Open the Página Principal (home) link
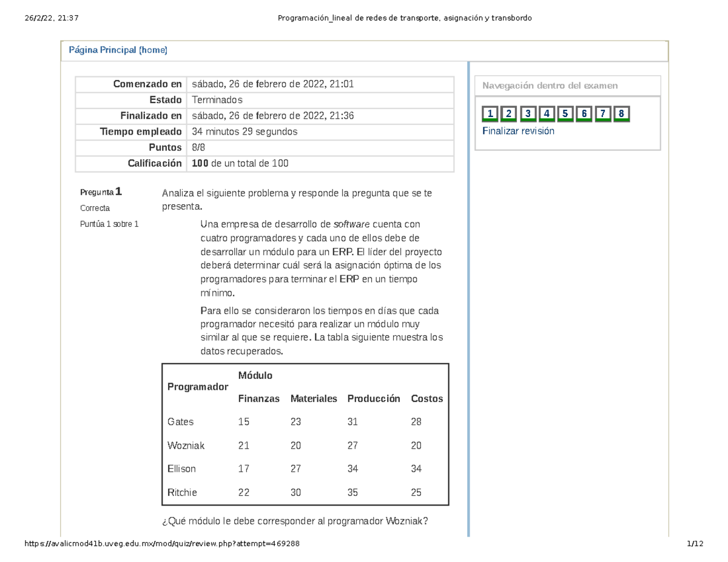The height and width of the screenshot is (562, 728). point(118,50)
